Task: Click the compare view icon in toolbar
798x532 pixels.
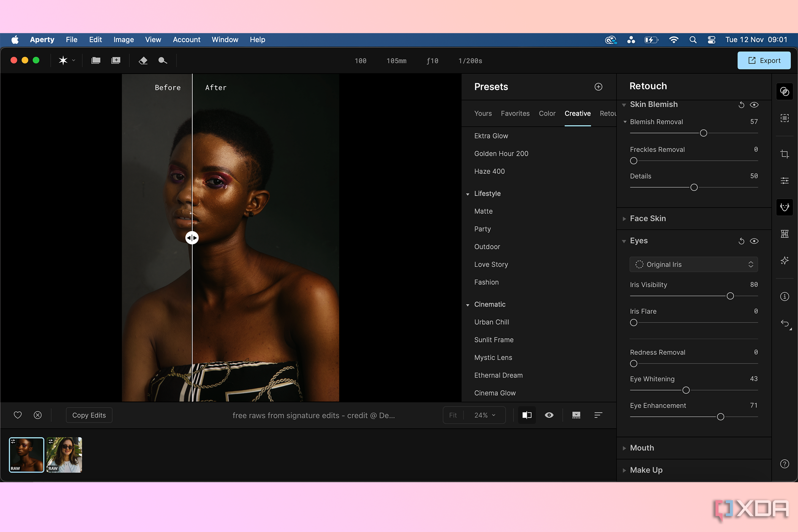Action: point(526,415)
